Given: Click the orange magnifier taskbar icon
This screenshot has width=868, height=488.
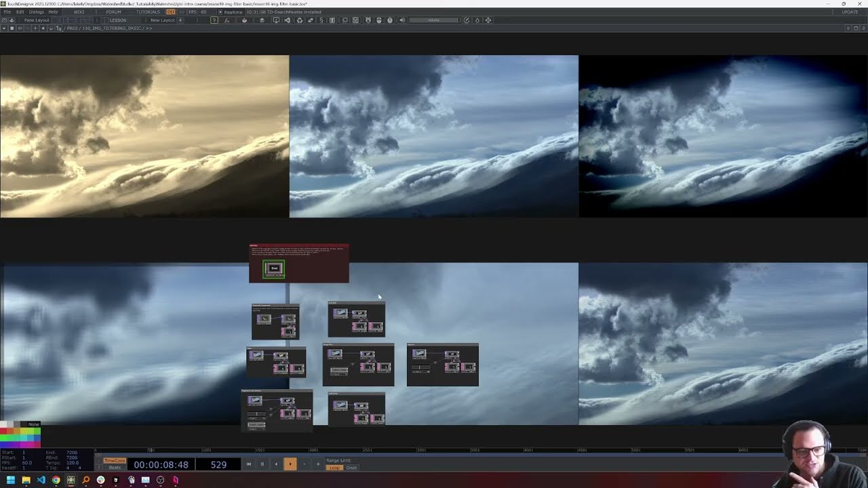Looking at the screenshot, I should [85, 480].
